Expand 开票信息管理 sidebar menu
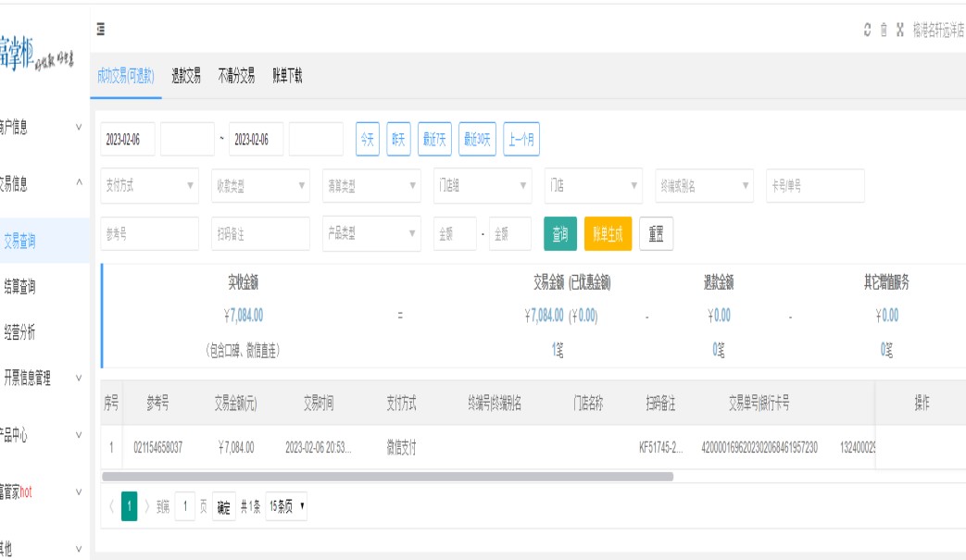 click(x=44, y=378)
